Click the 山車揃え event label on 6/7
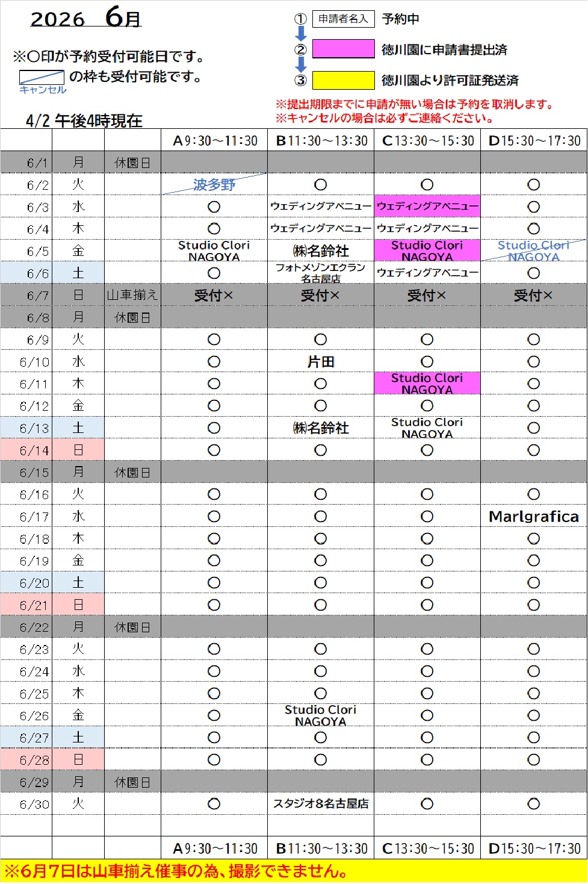Screen dimensions: 588x884 132,295
